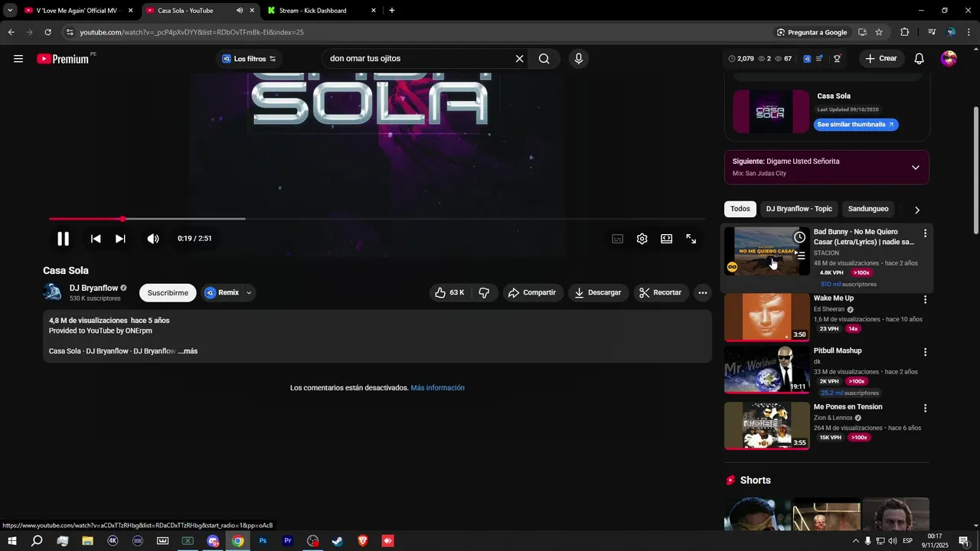
Task: Like the Casa Sola video
Action: [449, 292]
